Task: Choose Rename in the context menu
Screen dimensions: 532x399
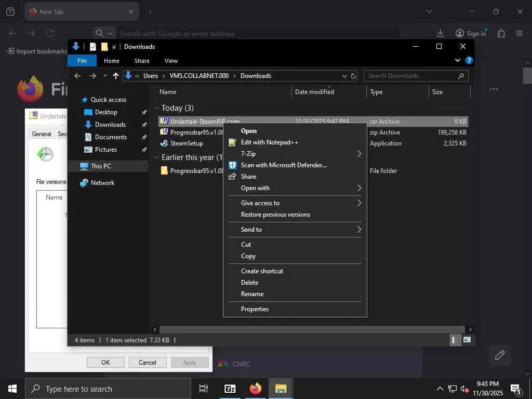Action: pyautogui.click(x=252, y=294)
